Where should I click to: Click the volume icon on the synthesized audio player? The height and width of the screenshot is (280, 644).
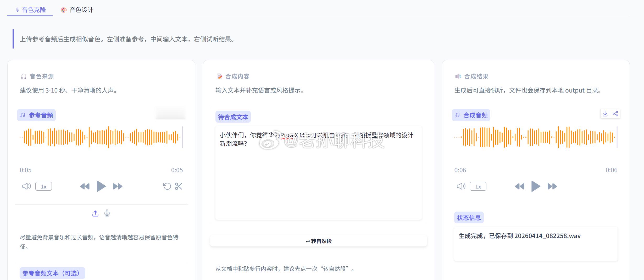tap(461, 186)
